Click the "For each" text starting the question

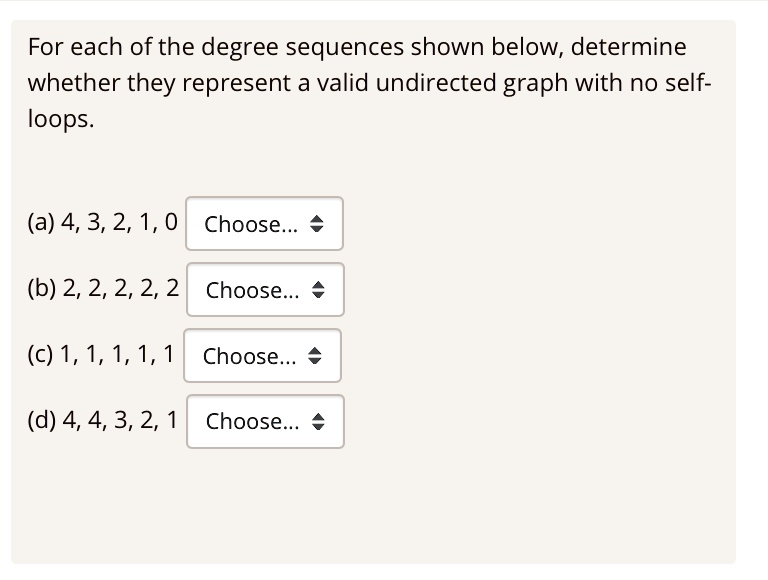(x=64, y=46)
